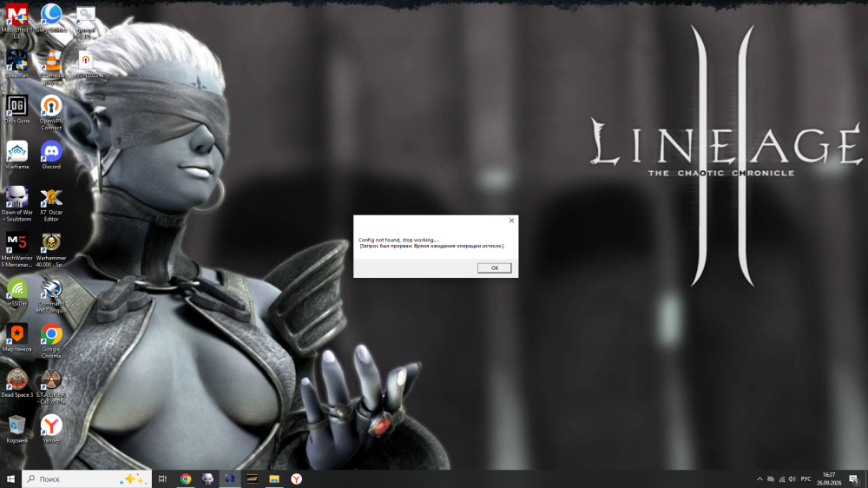The image size is (868, 488).
Task: Open the gear-icon shortcut next to Glary Utilities
Action: point(85,22)
